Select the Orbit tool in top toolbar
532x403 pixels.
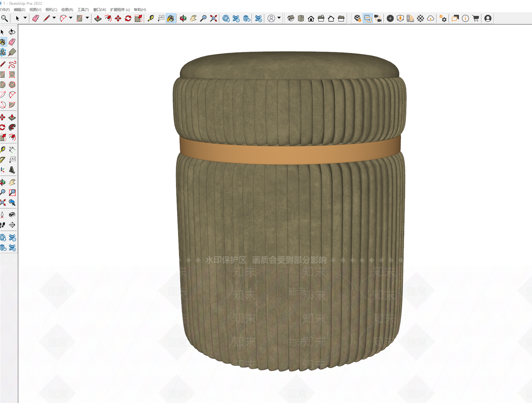(183, 18)
